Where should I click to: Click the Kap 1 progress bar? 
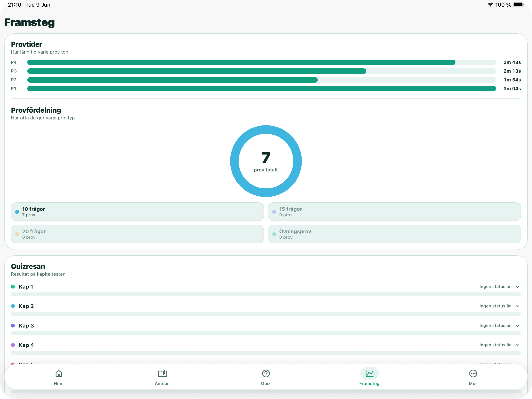(x=266, y=294)
